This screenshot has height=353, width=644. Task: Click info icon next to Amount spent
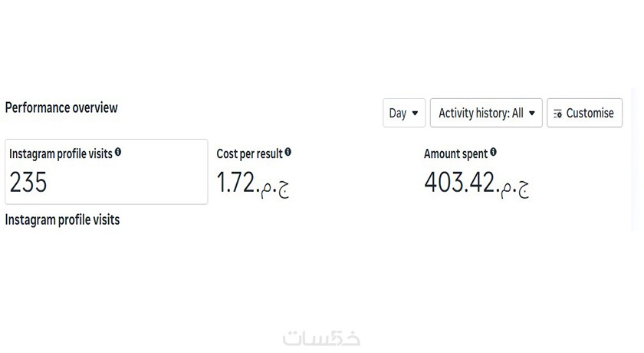click(x=493, y=153)
